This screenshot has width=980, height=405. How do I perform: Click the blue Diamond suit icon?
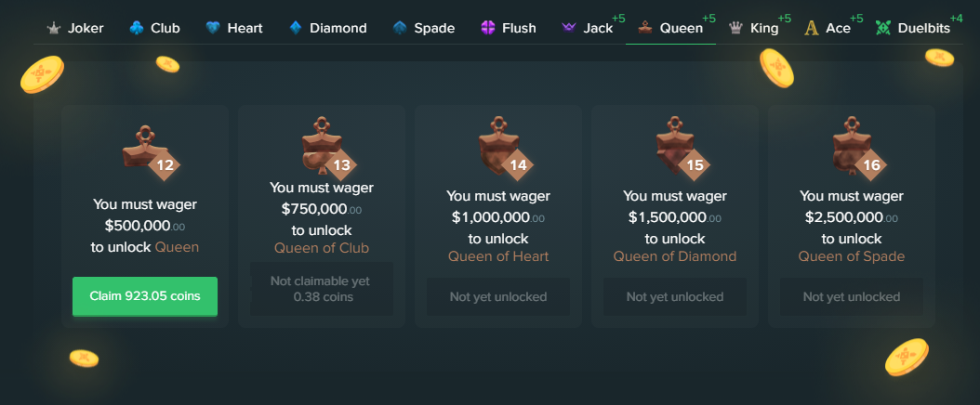pos(296,28)
